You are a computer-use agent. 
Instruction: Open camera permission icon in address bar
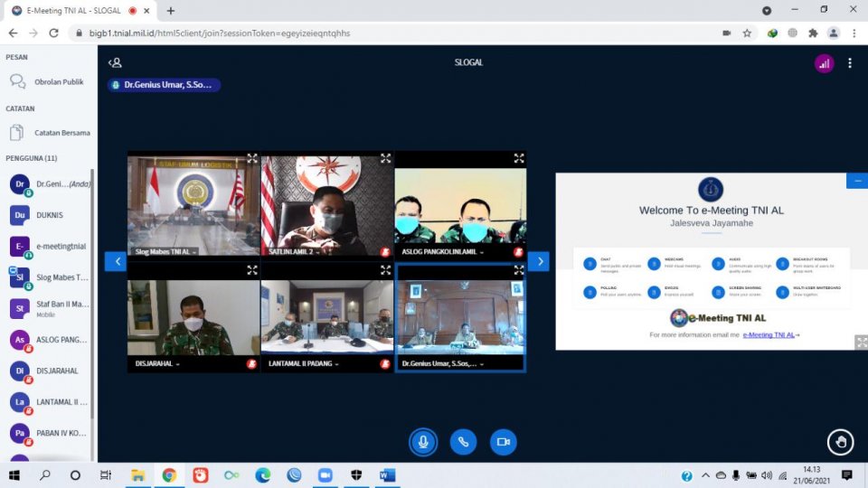tap(726, 33)
